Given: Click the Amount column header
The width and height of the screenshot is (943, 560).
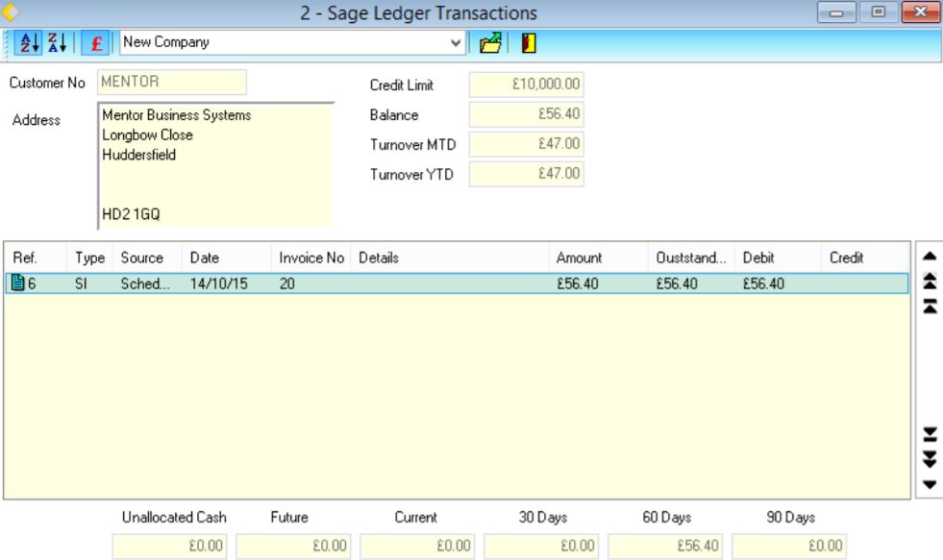Looking at the screenshot, I should click(599, 257).
